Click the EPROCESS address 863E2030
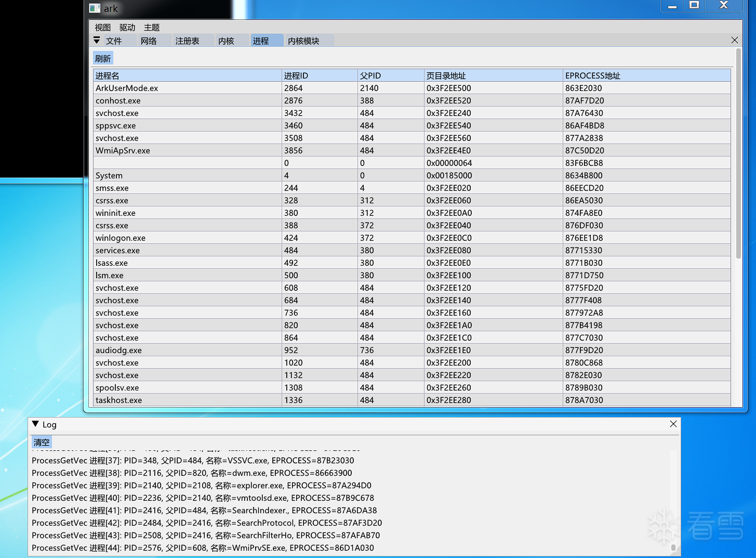Image resolution: width=756 pixels, height=558 pixels. [x=583, y=88]
